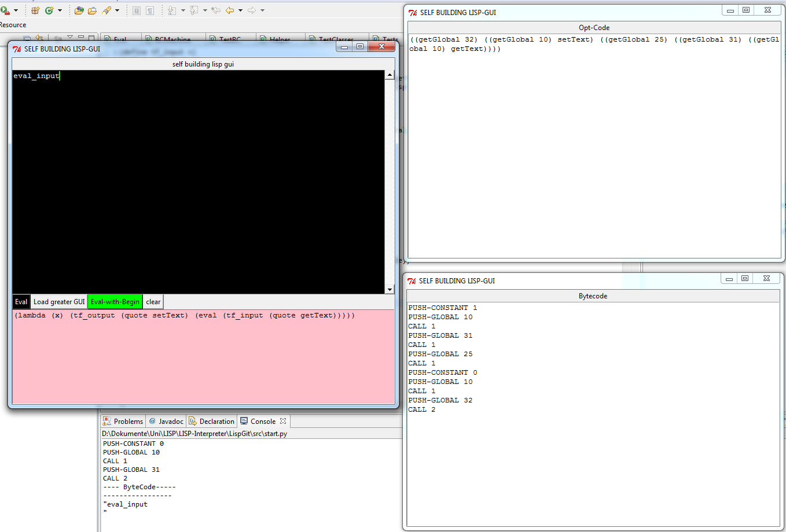Click the Search flashlight toolbar icon
786x532 pixels.
coord(106,10)
